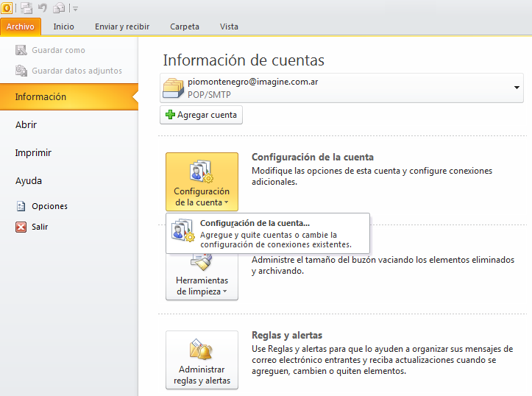Image resolution: width=532 pixels, height=396 pixels.
Task: Switch to the Inicio tab
Action: point(63,26)
